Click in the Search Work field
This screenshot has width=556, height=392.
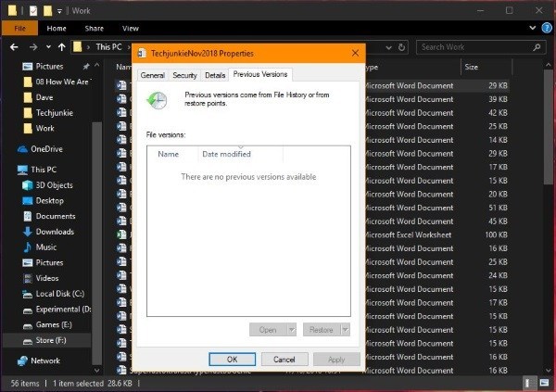(475, 47)
